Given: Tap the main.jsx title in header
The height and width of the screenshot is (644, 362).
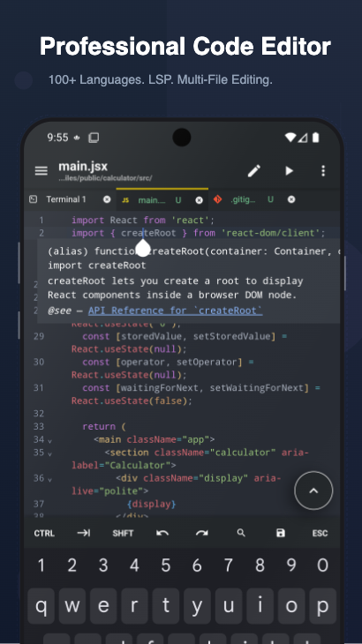Looking at the screenshot, I should pyautogui.click(x=83, y=167).
